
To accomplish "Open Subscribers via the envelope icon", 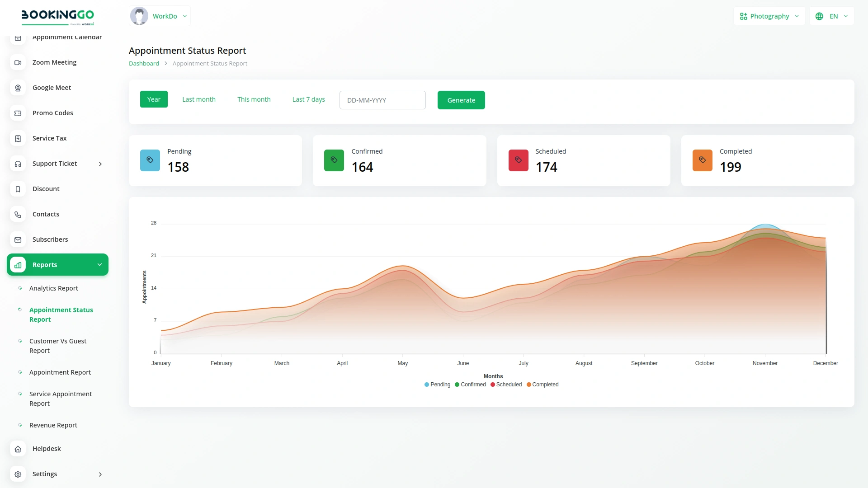I will (x=18, y=239).
